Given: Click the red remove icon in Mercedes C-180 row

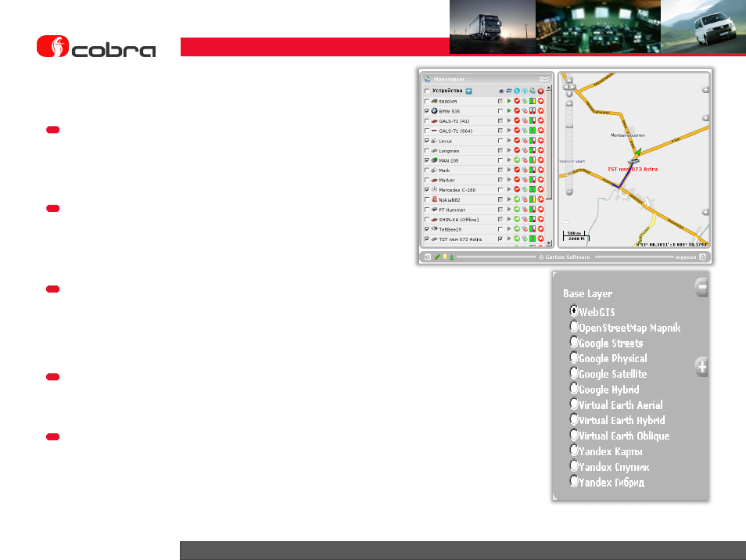Looking at the screenshot, I should (x=540, y=190).
